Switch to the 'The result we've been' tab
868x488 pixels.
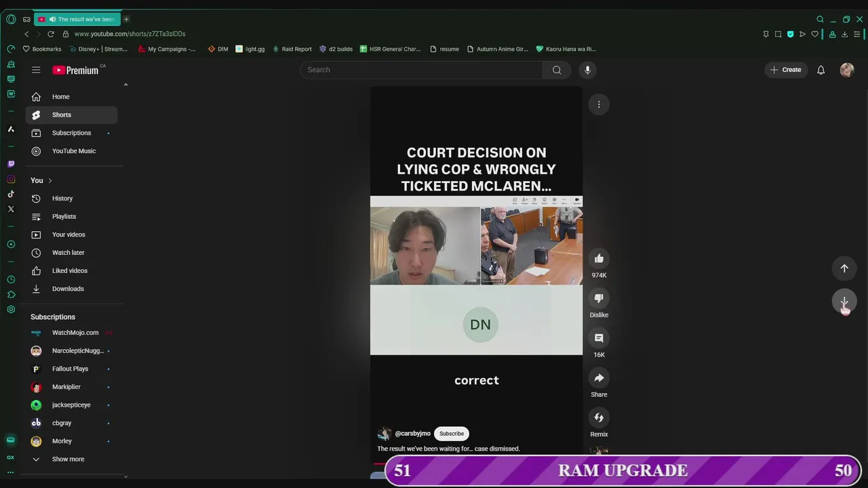(x=77, y=19)
